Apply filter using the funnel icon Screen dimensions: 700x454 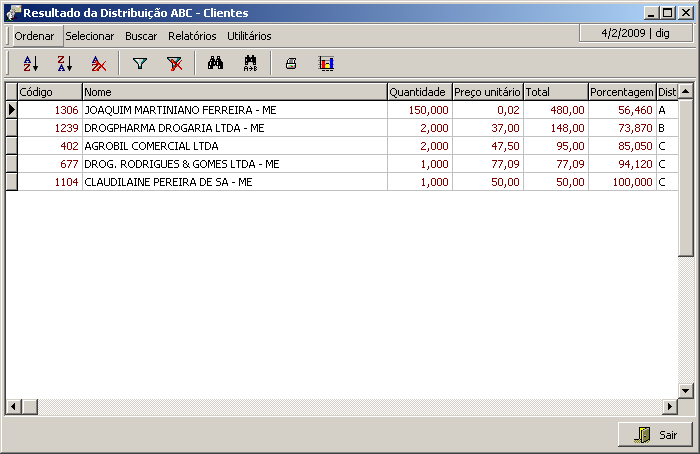click(x=140, y=64)
